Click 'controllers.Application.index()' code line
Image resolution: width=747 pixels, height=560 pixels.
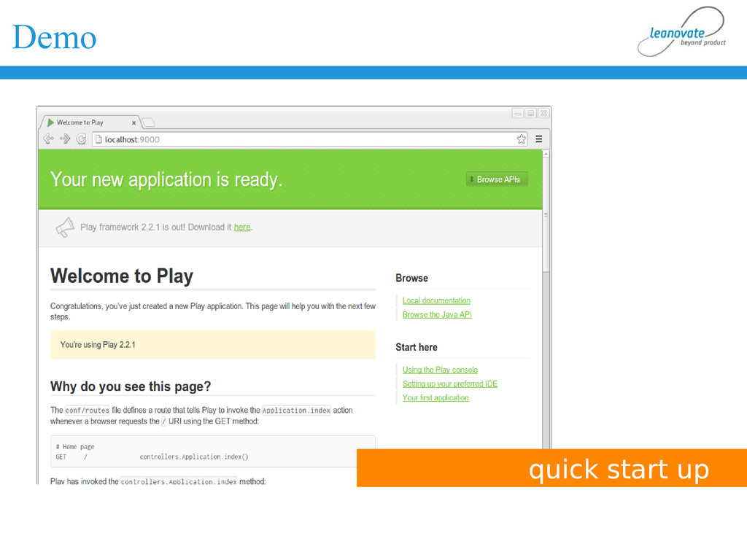(194, 456)
